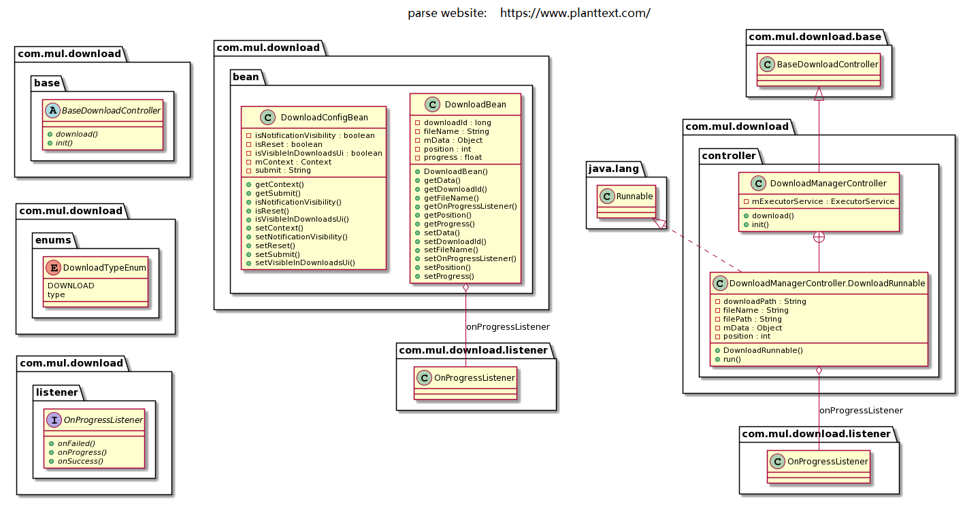Click 'C' icon of BaseDownloadController in com.mul.download.base
The image size is (980, 512).
coord(766,65)
